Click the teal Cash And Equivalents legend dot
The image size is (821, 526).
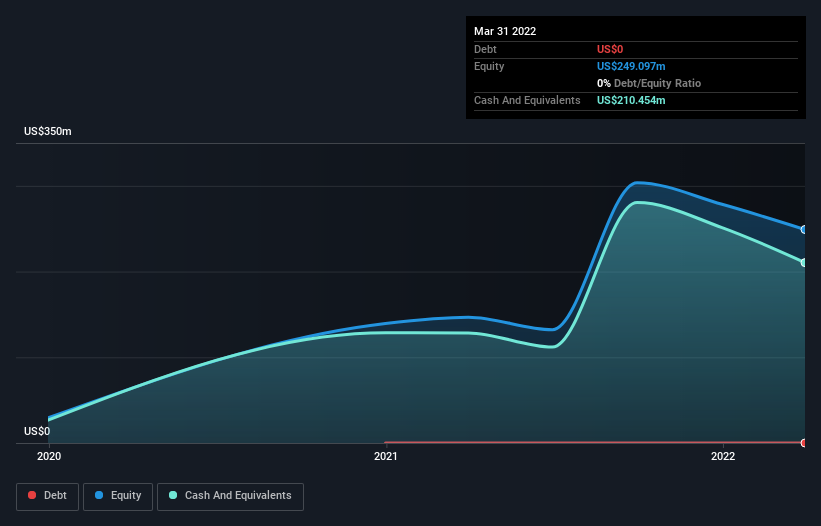pyautogui.click(x=173, y=495)
